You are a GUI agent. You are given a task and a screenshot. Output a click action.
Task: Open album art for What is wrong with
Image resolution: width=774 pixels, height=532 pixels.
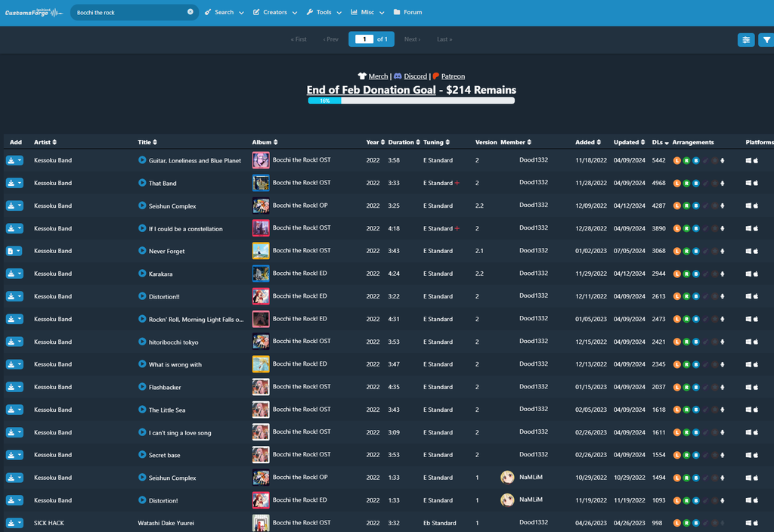point(261,364)
